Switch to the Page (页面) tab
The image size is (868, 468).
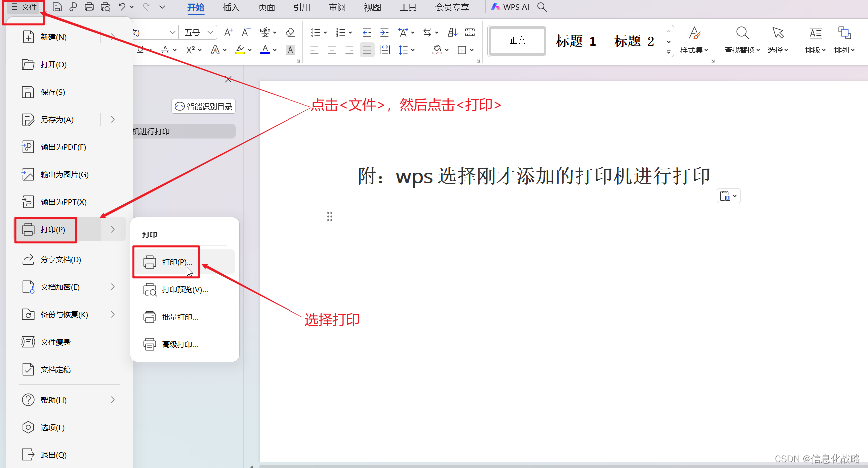[266, 7]
